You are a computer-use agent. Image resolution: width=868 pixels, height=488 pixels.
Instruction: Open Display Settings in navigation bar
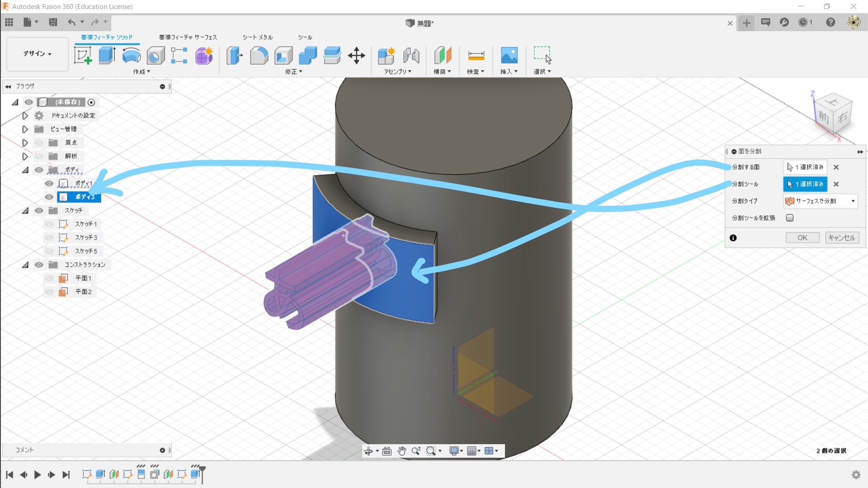[x=454, y=451]
